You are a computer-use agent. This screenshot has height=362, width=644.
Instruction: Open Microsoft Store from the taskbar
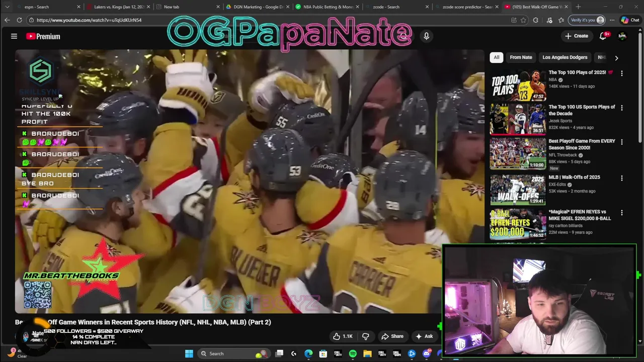coord(323,353)
